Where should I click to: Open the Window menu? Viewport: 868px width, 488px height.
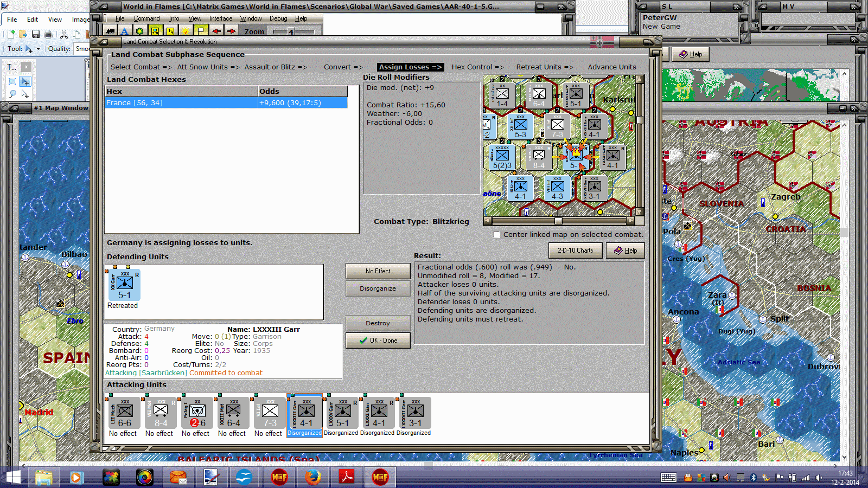[251, 18]
